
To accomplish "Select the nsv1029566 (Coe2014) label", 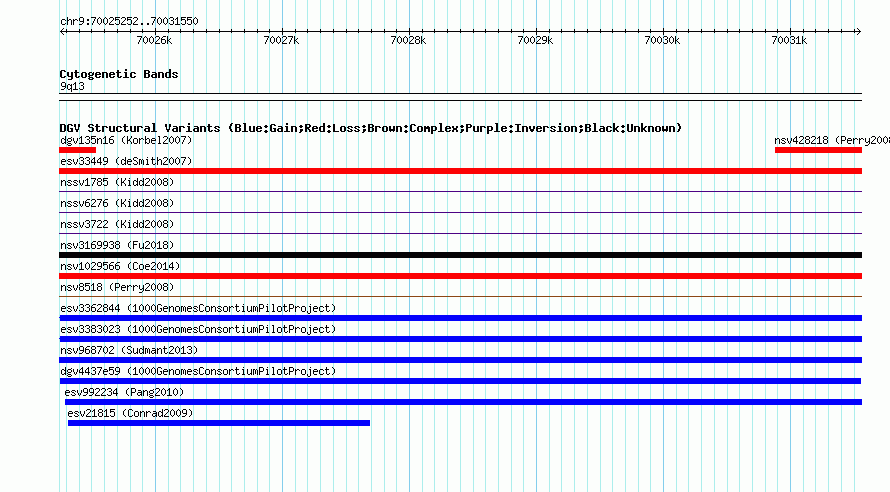I will (x=120, y=266).
